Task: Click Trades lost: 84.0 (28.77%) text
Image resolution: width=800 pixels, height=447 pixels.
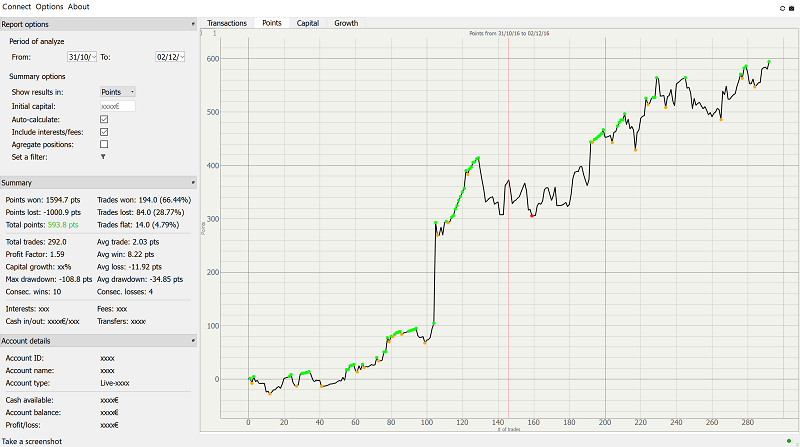Action: [140, 212]
